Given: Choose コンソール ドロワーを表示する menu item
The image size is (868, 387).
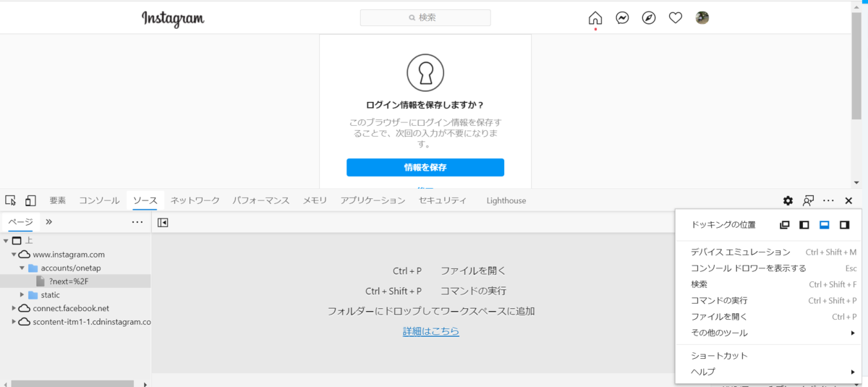Looking at the screenshot, I should pos(769,268).
